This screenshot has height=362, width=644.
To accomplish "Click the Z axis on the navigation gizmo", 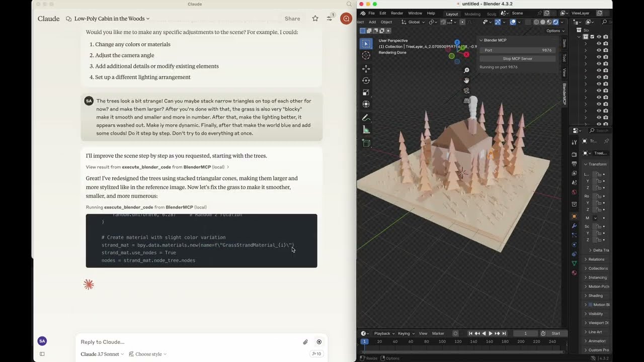I will coord(457,43).
